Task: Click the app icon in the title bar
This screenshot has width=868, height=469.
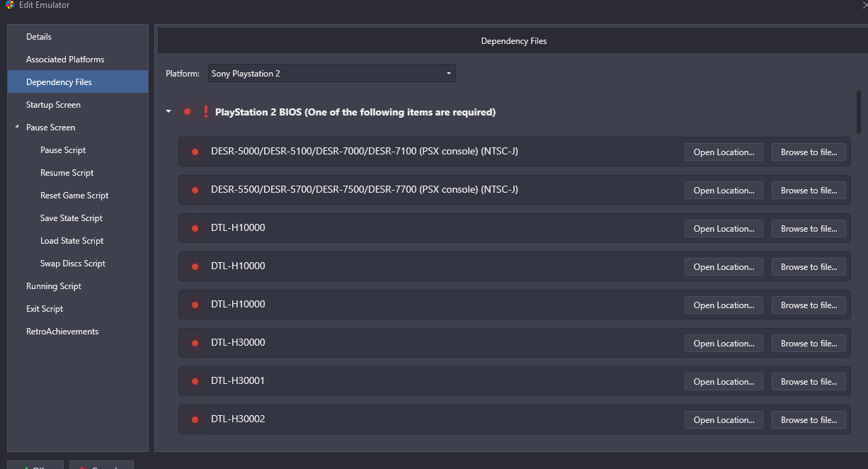Action: point(9,5)
